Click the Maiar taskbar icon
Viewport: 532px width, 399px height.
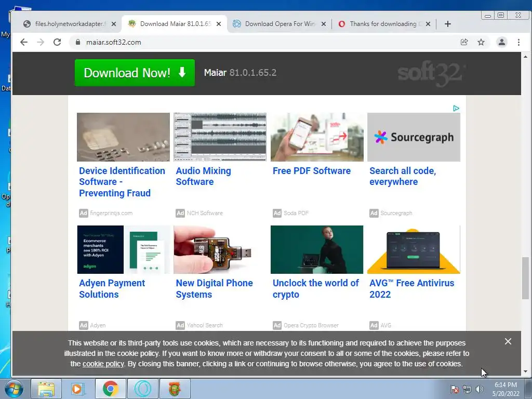pyautogui.click(x=175, y=389)
